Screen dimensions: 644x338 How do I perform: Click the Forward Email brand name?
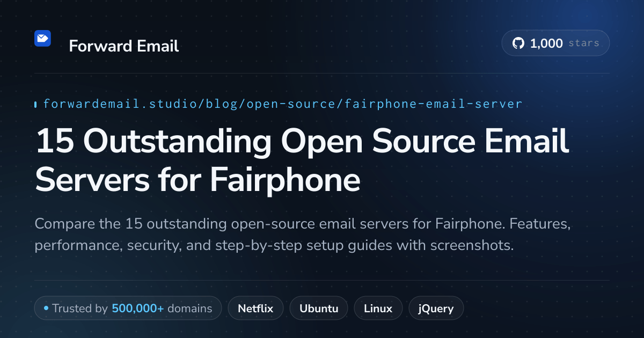(x=124, y=46)
